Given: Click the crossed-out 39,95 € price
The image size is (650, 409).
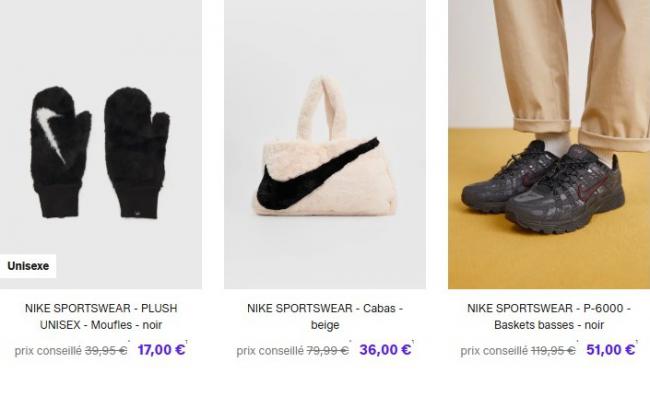Looking at the screenshot, I should tap(106, 351).
